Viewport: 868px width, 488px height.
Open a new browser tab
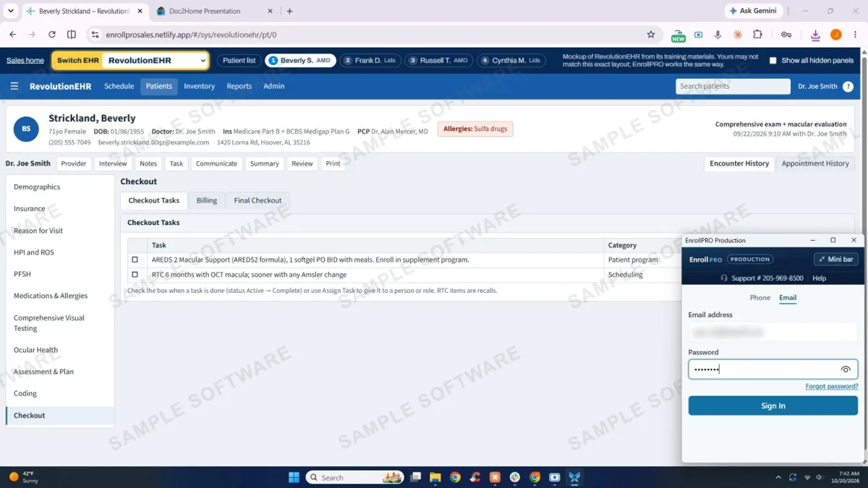point(289,11)
